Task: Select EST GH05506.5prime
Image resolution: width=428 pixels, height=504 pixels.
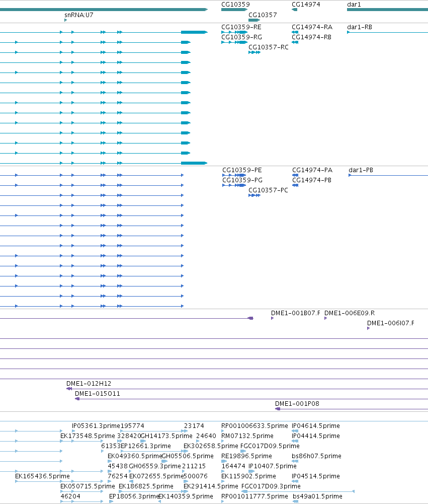Action: tap(188, 456)
